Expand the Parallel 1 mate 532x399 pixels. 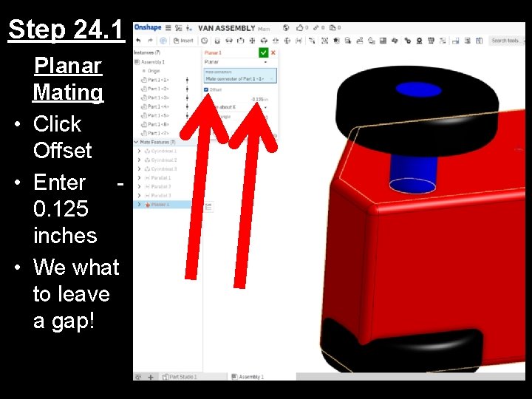(x=139, y=178)
